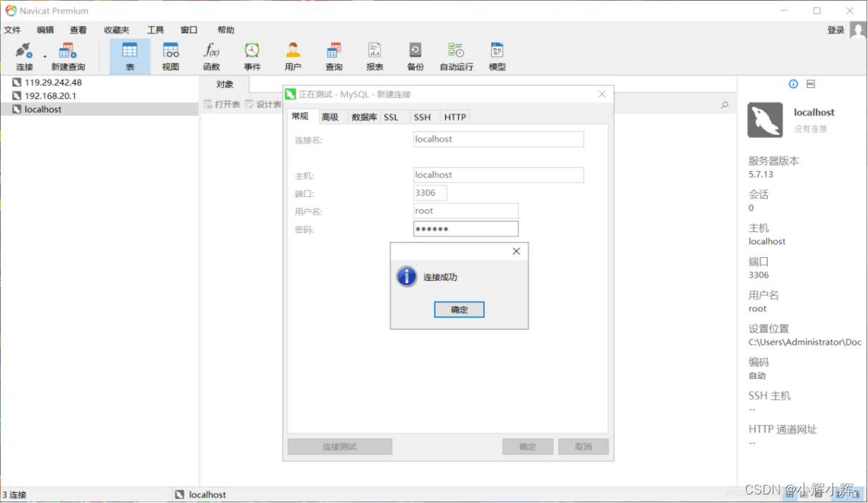Open the 函数 function toolbar icon
This screenshot has height=503, width=868.
211,56
